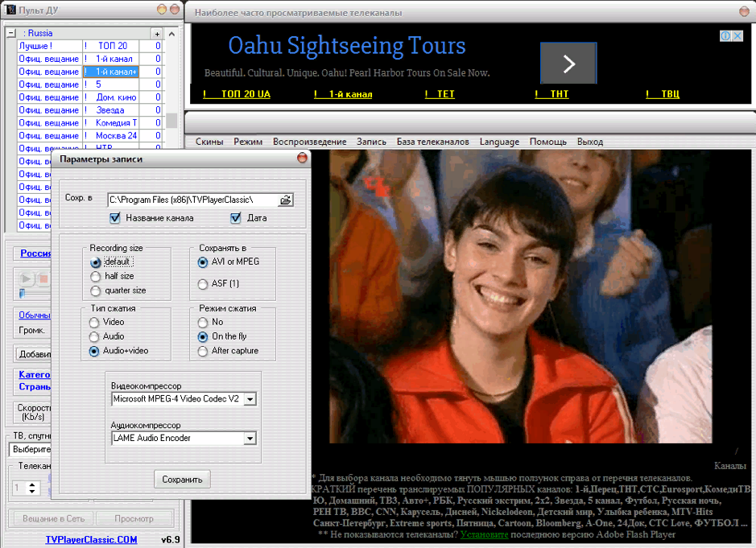Open the save folder browse icon
The width and height of the screenshot is (756, 548).
click(286, 200)
